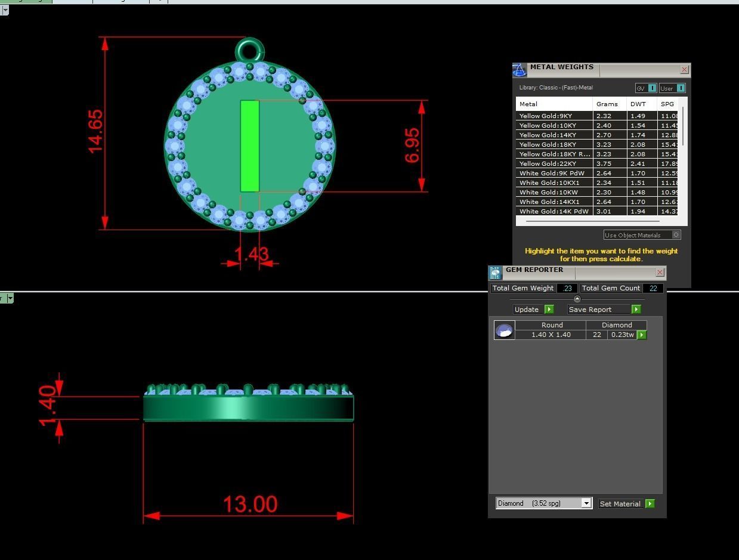Click the green arrow beside Save Report
Screen dimensions: 739x560
pyautogui.click(x=636, y=310)
